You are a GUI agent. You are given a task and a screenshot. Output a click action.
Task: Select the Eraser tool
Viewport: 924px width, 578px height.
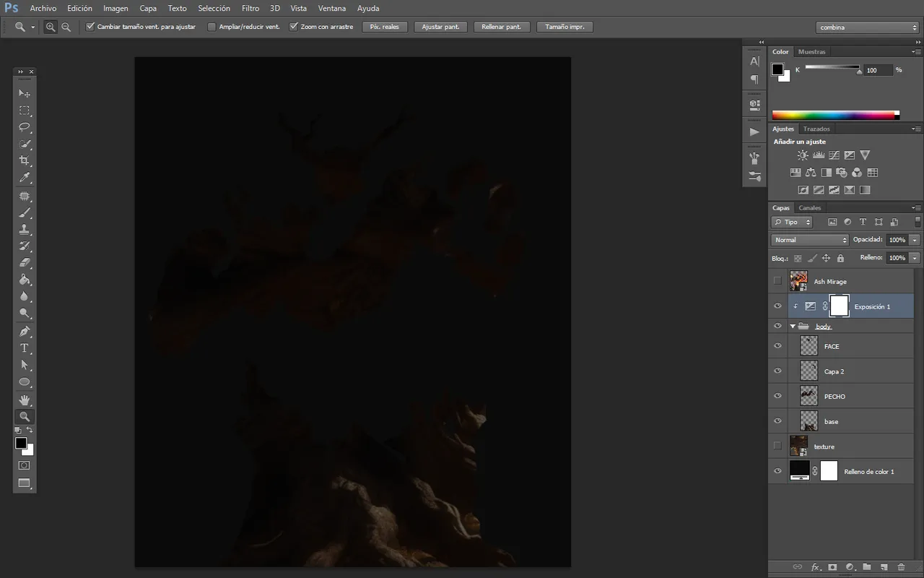pyautogui.click(x=25, y=263)
